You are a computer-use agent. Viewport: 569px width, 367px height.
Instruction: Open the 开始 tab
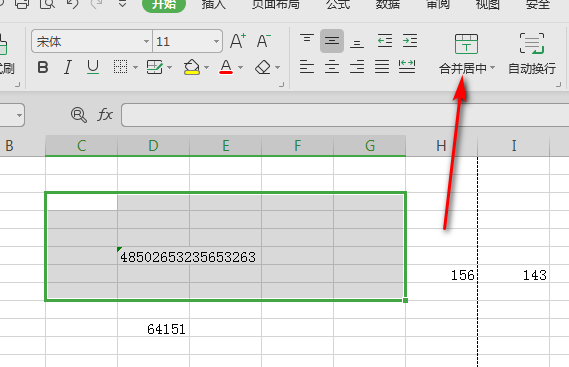(164, 5)
